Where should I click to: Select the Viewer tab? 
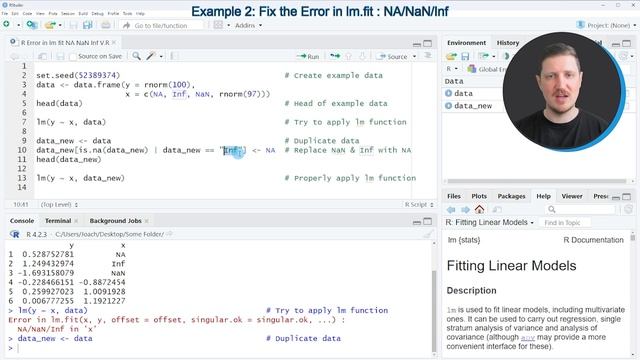(572, 196)
